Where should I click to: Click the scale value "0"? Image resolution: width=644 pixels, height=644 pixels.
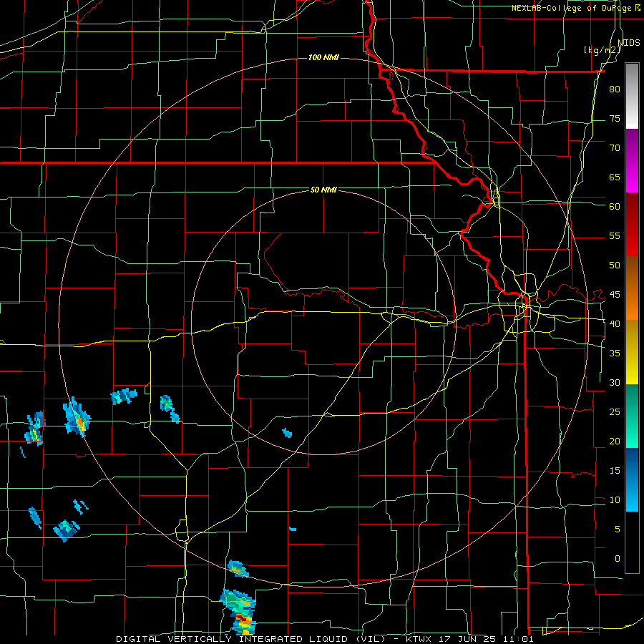coord(618,559)
